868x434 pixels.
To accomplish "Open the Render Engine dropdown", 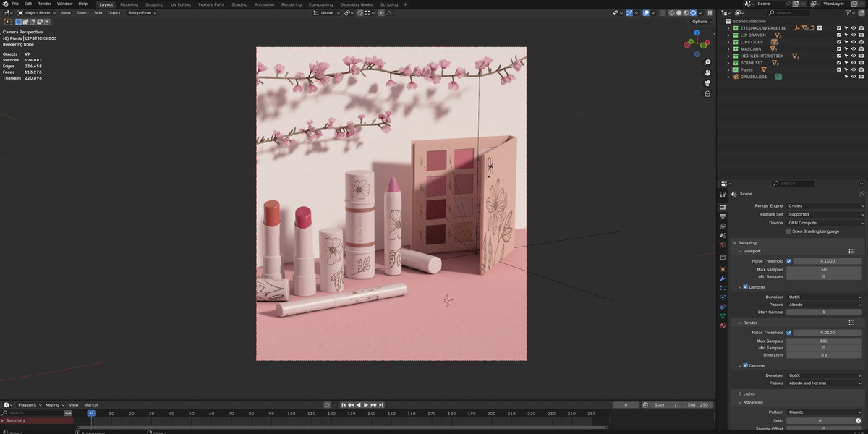I will tap(825, 206).
